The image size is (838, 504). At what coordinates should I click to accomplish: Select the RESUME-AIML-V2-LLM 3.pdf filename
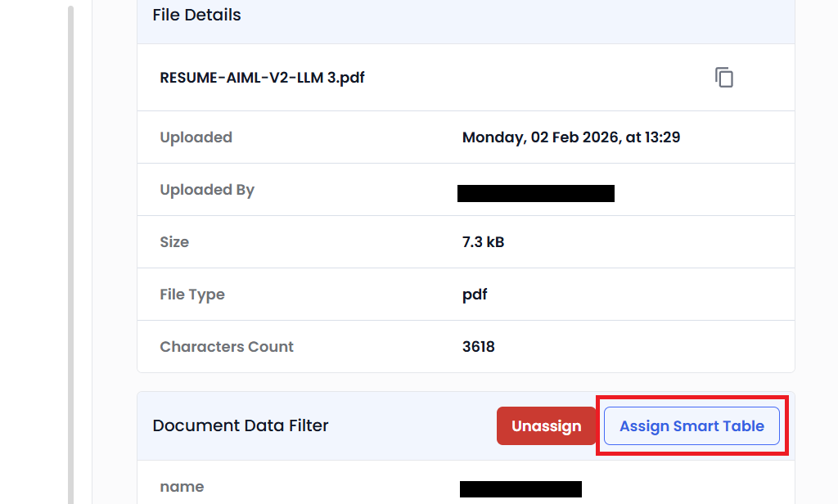[x=262, y=77]
